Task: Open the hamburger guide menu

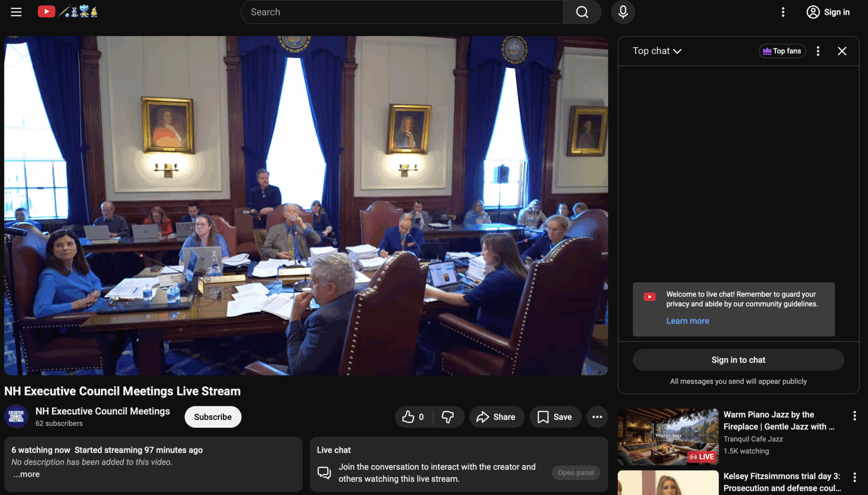Action: (x=16, y=12)
